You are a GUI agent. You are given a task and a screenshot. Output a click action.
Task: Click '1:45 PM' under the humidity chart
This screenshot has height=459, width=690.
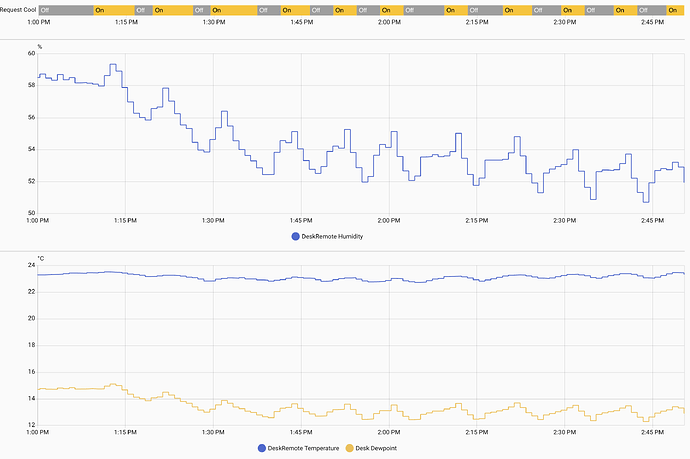[x=301, y=220]
